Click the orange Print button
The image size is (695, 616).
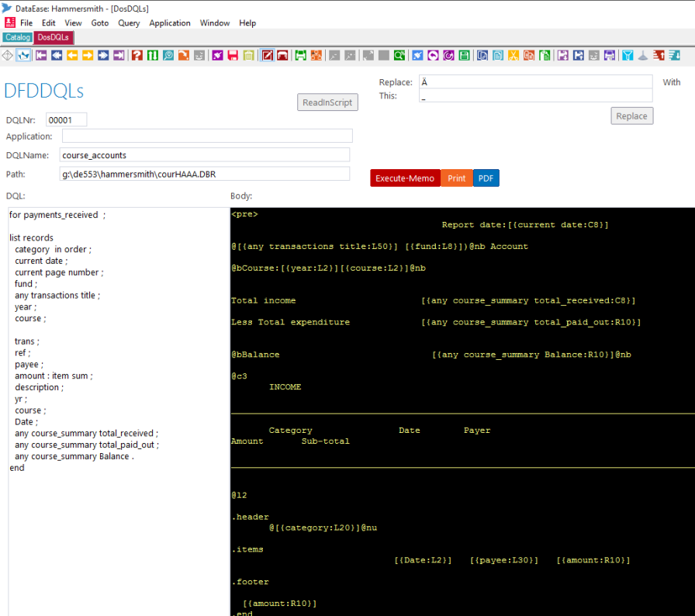tap(457, 178)
